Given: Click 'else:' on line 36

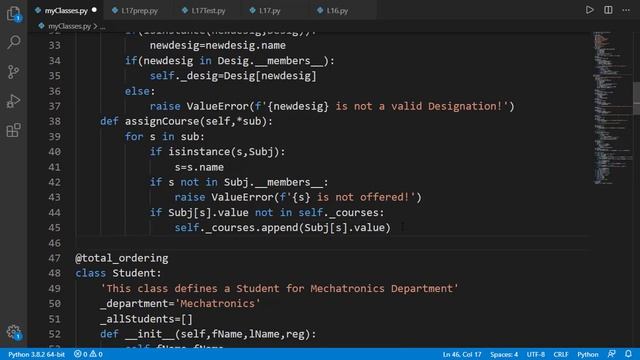Looking at the screenshot, I should (x=140, y=91).
